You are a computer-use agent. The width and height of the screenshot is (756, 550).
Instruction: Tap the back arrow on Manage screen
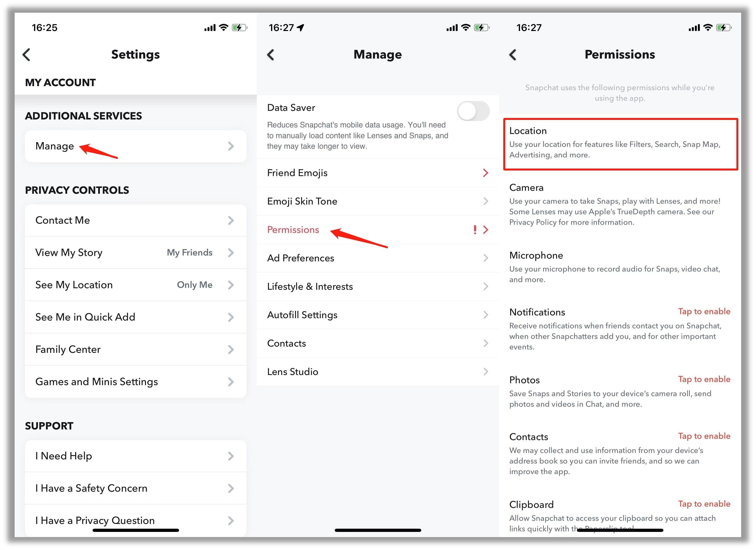coord(271,55)
